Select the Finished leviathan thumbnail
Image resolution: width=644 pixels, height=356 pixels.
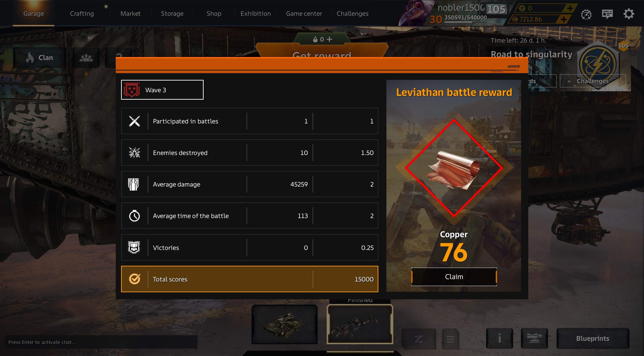(360, 324)
